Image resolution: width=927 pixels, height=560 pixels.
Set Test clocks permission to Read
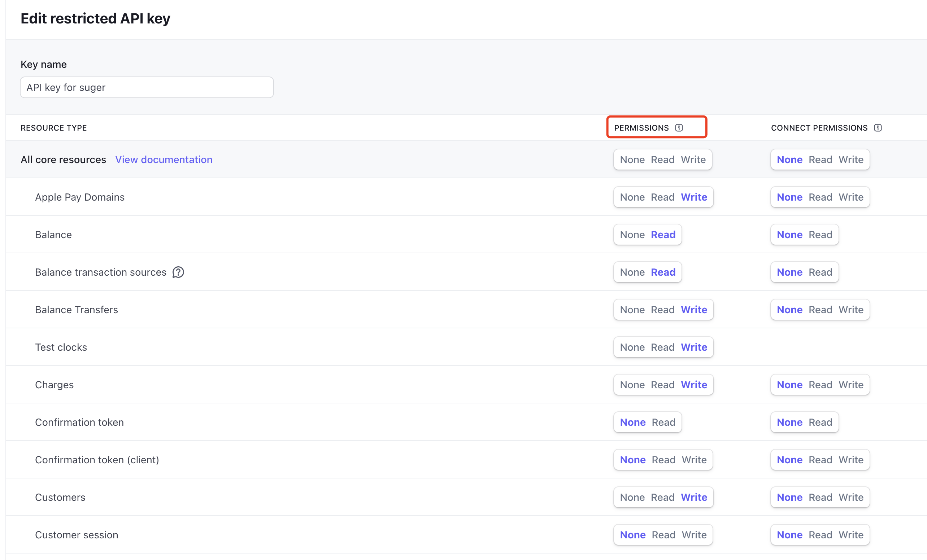click(662, 347)
